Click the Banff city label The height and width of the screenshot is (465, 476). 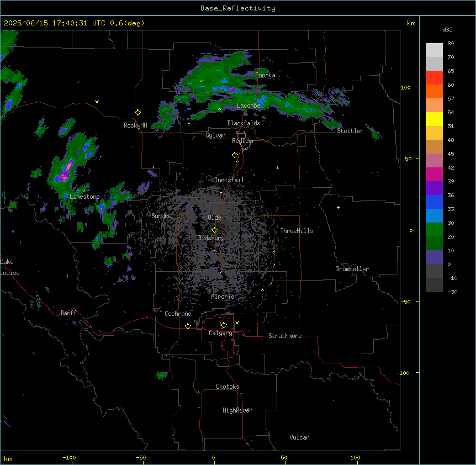(68, 313)
